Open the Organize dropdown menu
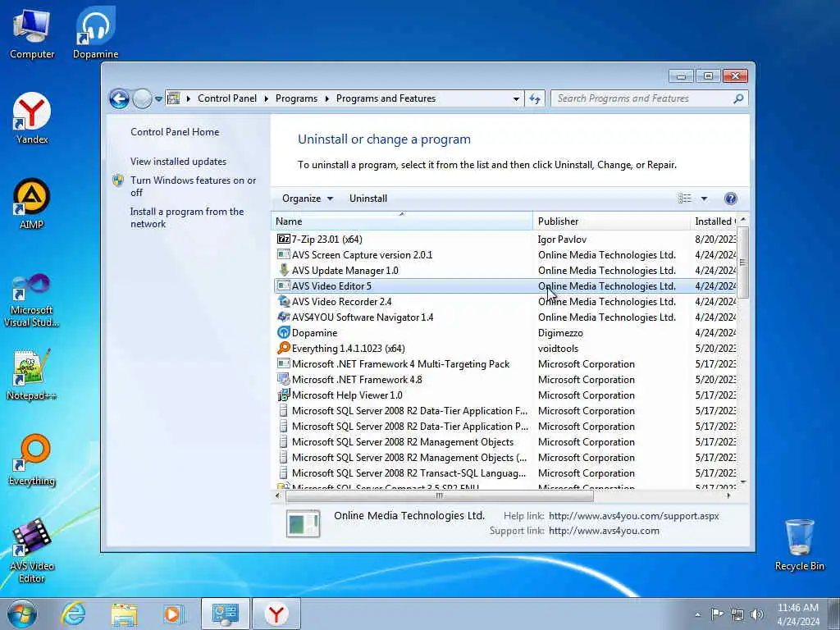This screenshot has height=630, width=840. coord(308,199)
